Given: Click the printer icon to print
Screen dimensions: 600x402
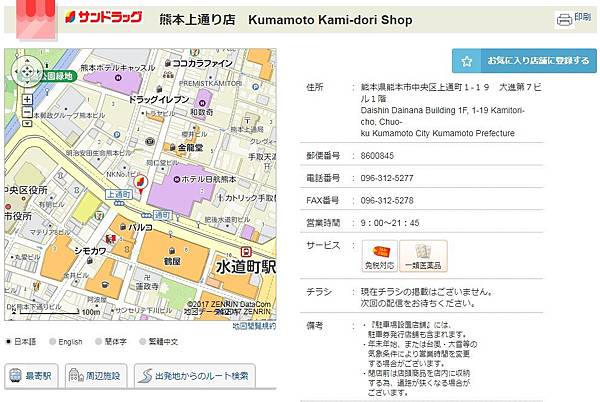Looking at the screenshot, I should pos(564,20).
